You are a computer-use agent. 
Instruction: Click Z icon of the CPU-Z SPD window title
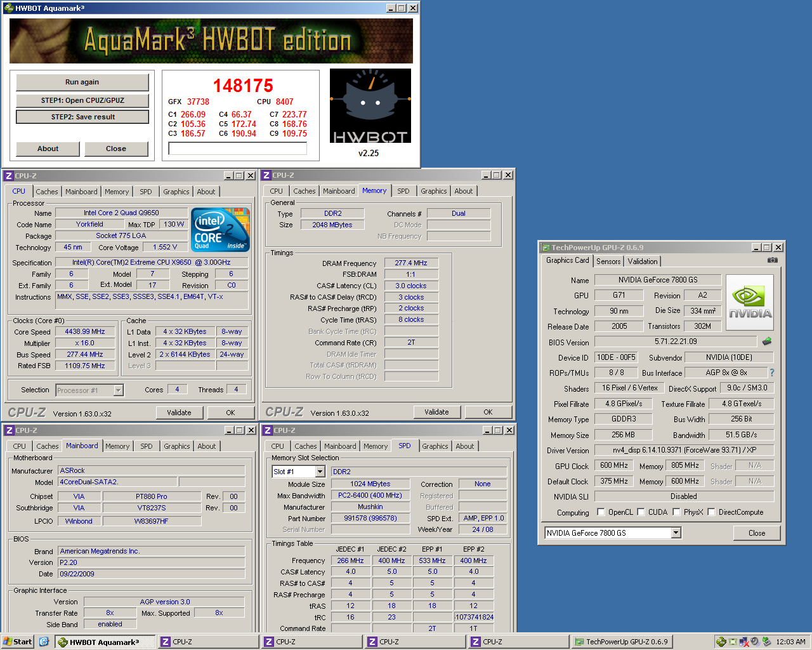[266, 430]
